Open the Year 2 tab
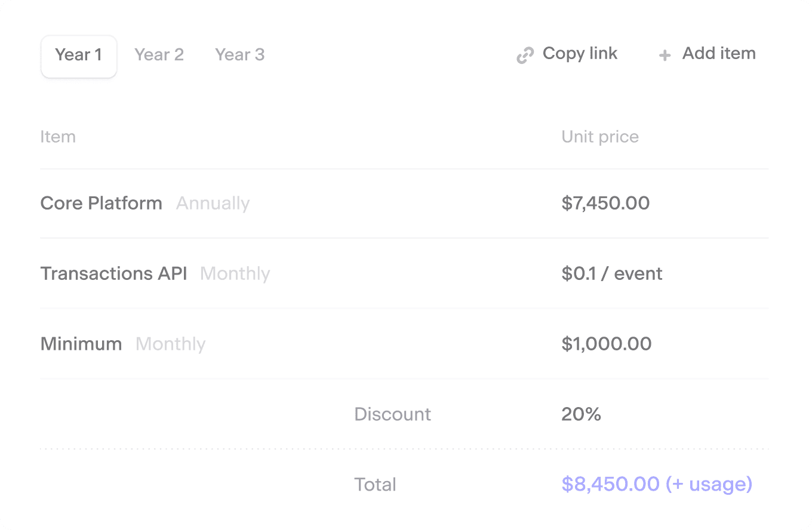The width and height of the screenshot is (812, 530). 159,55
